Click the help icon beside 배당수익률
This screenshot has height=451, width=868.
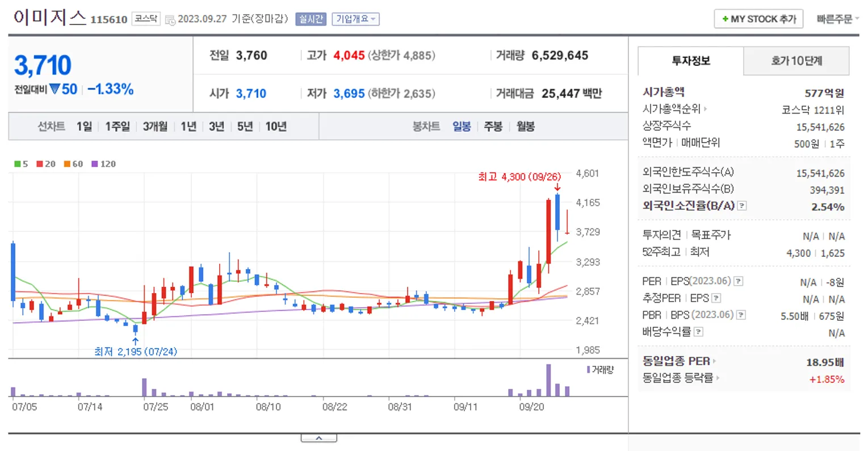698,332
